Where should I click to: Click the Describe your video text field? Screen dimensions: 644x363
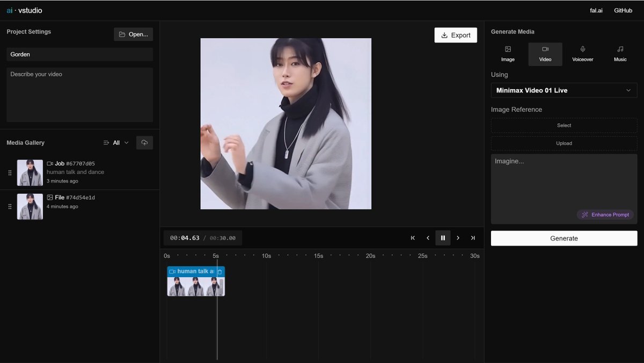click(79, 95)
